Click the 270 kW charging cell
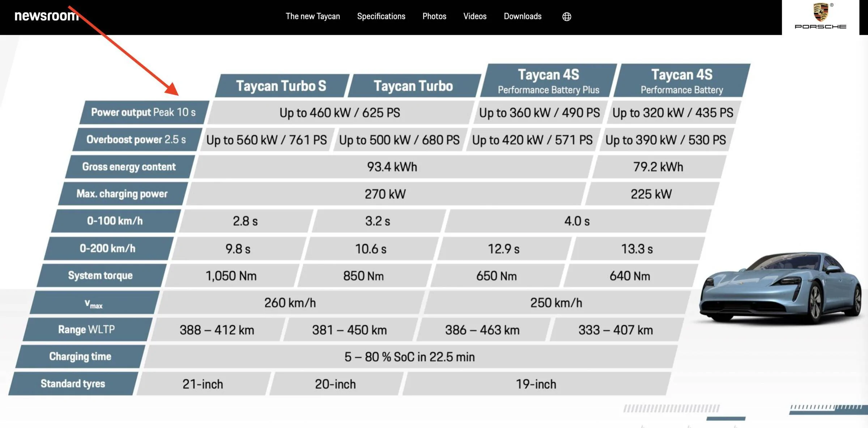The width and height of the screenshot is (868, 428). 386,194
